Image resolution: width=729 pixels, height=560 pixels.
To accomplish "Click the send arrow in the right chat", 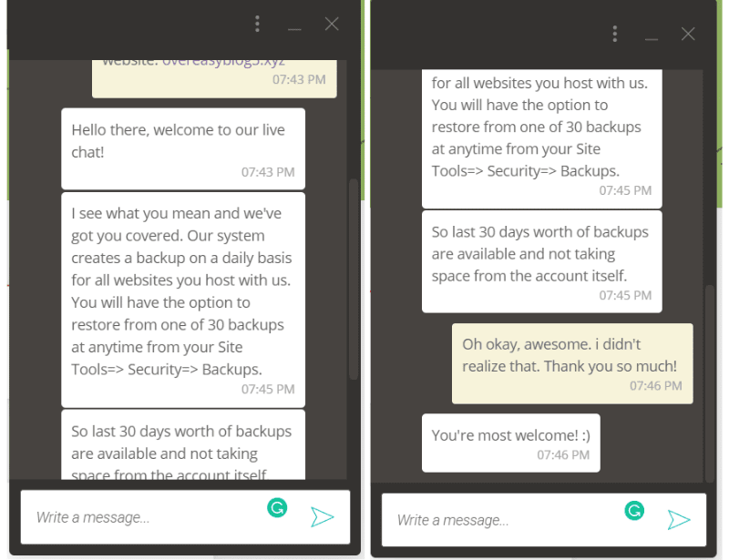I will click(679, 520).
